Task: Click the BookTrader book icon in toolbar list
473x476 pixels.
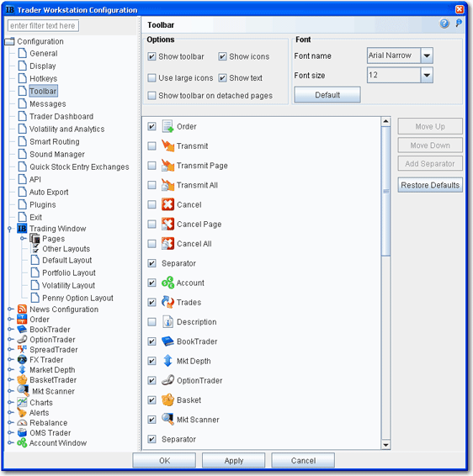Action: [x=167, y=341]
